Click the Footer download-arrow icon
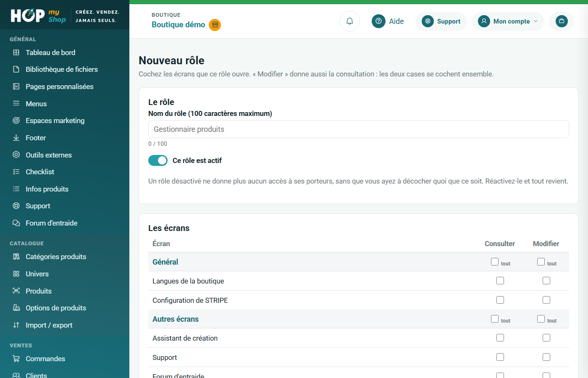 pyautogui.click(x=16, y=138)
